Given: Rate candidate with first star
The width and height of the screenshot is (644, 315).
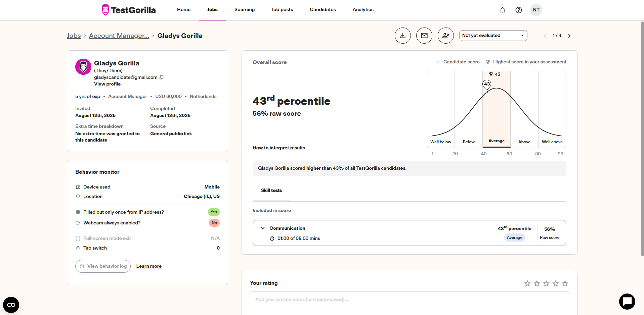Looking at the screenshot, I should [527, 283].
